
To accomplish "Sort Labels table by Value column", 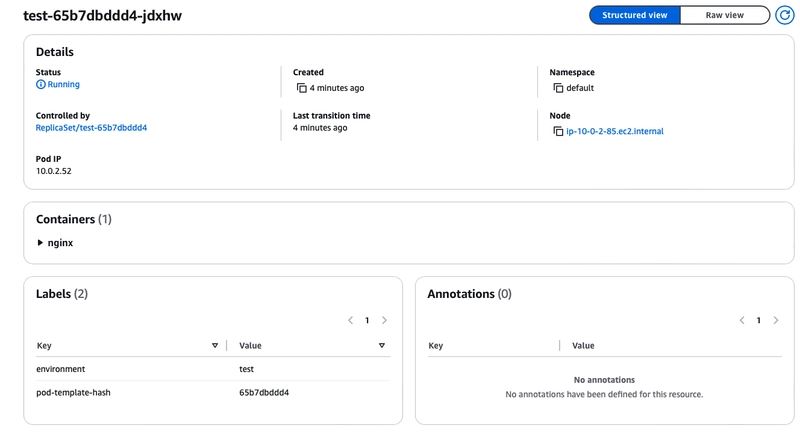I will (x=382, y=346).
